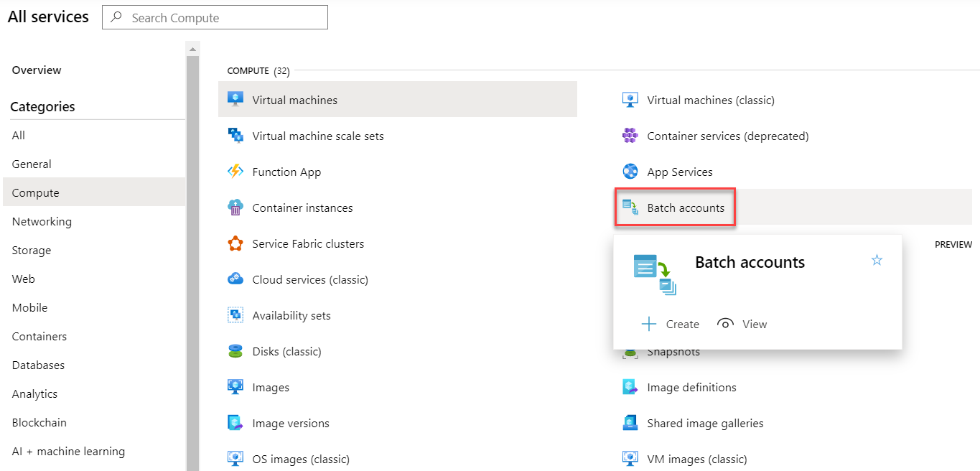This screenshot has height=471, width=980.
Task: Click the eye icon beside View
Action: tap(726, 324)
